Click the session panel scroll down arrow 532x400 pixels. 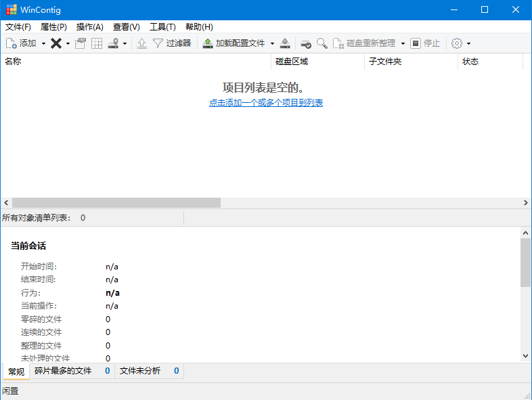(x=525, y=356)
